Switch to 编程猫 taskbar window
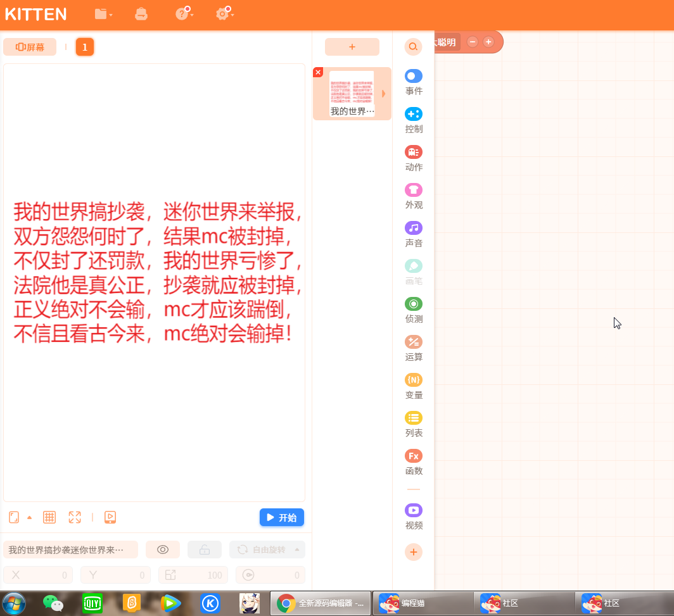Image resolution: width=674 pixels, height=616 pixels. point(423,603)
